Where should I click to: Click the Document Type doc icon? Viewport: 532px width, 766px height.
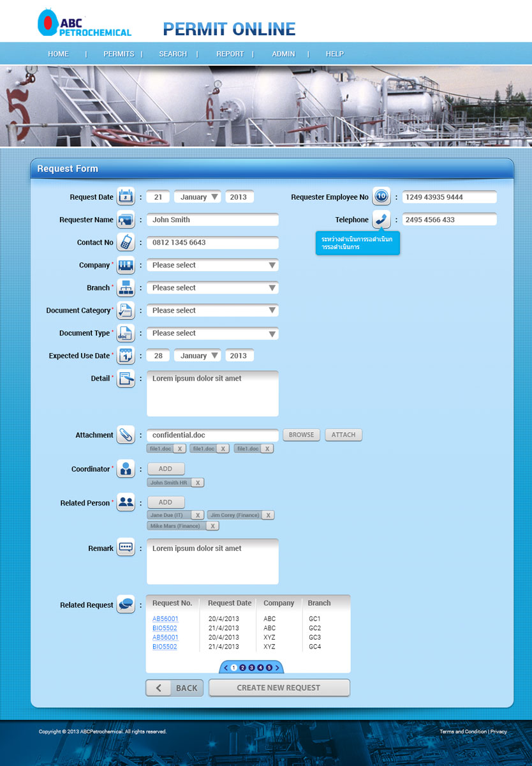point(126,333)
